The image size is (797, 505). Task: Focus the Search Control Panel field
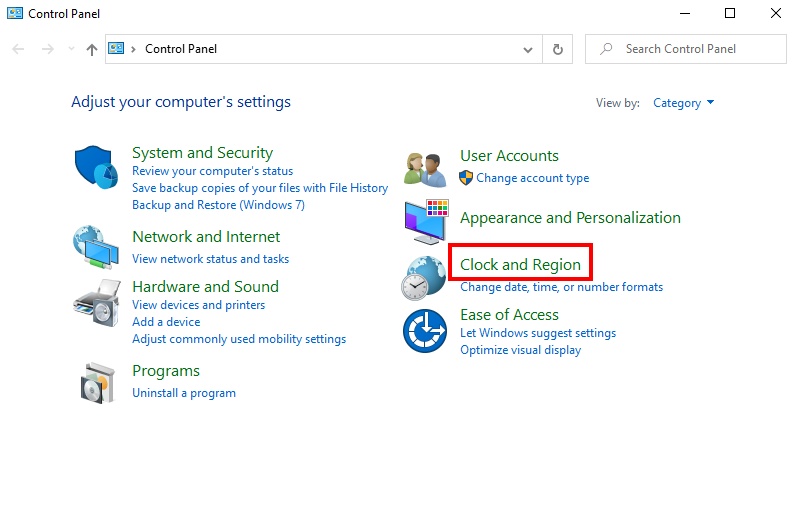tap(686, 49)
